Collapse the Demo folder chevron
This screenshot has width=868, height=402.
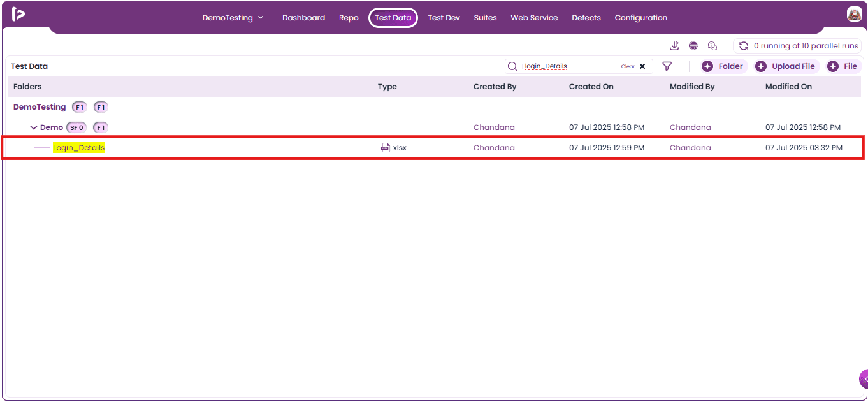34,127
